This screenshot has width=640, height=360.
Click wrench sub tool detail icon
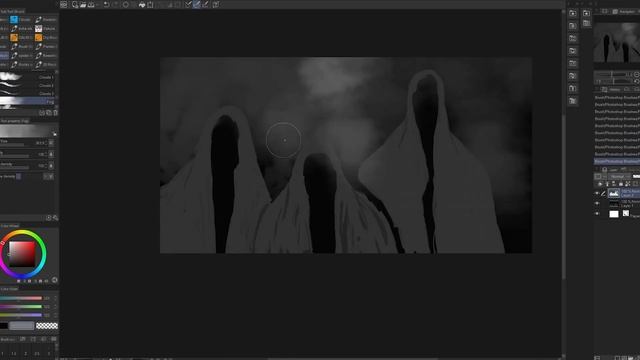tap(56, 218)
